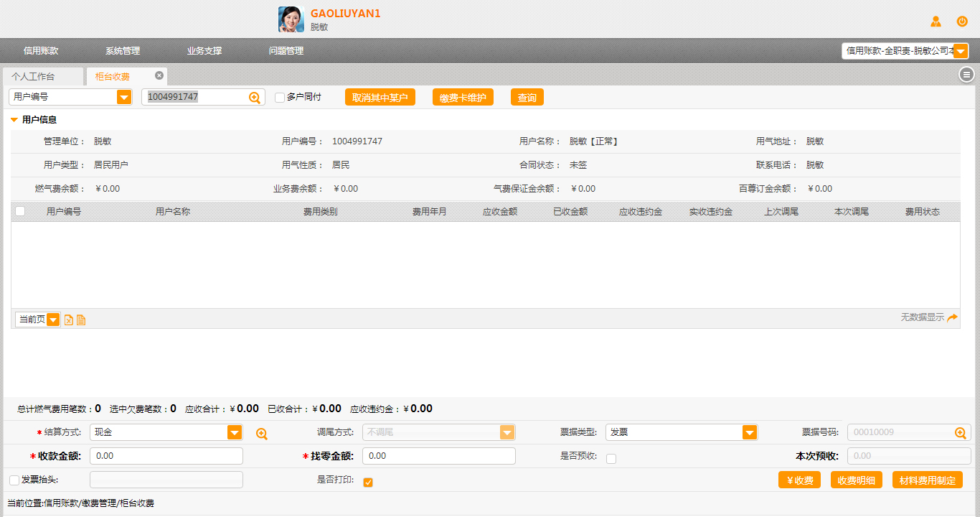Uncheck the 是否打印 checkbox
Image resolution: width=980 pixels, height=517 pixels.
(x=368, y=482)
